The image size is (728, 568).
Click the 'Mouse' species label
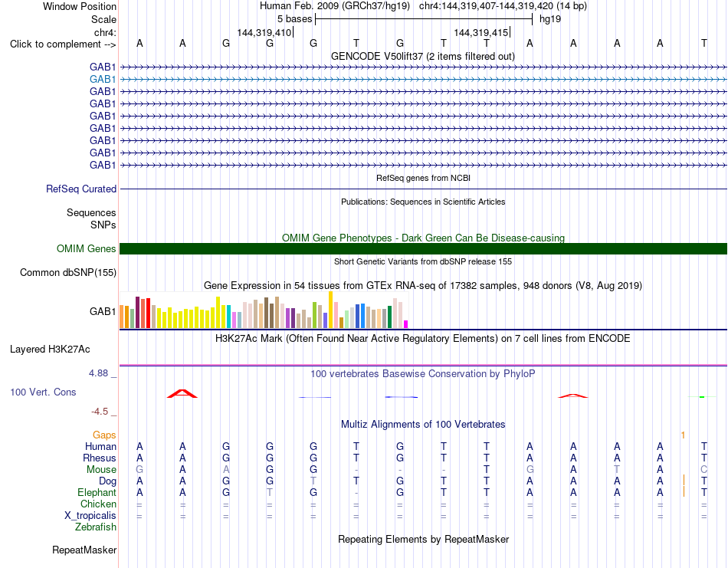click(101, 470)
